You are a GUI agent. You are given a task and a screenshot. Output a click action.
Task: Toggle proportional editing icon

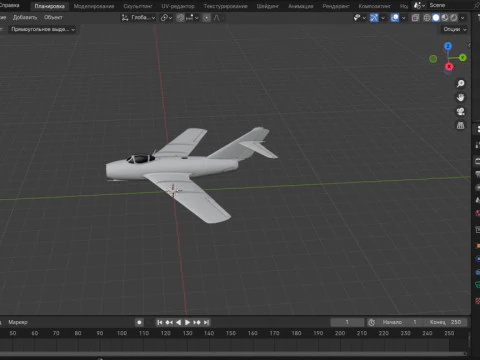[207, 18]
